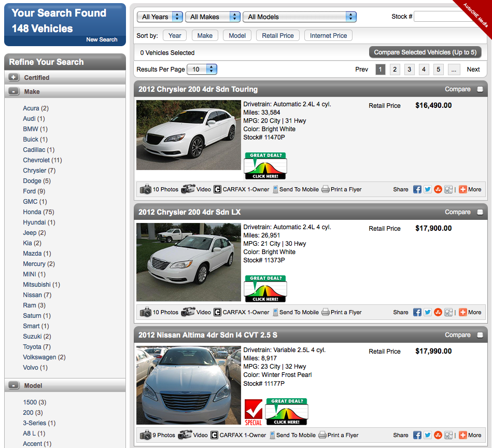The width and height of the screenshot is (492, 448).
Task: Share Nissan Altima on StumbleUpon
Action: click(438, 436)
